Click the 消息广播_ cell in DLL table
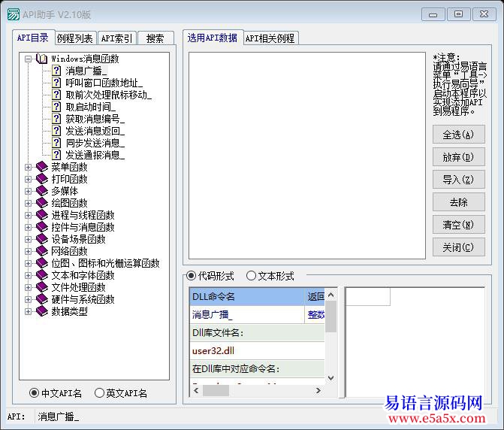Image resolution: width=504 pixels, height=430 pixels. (x=247, y=314)
